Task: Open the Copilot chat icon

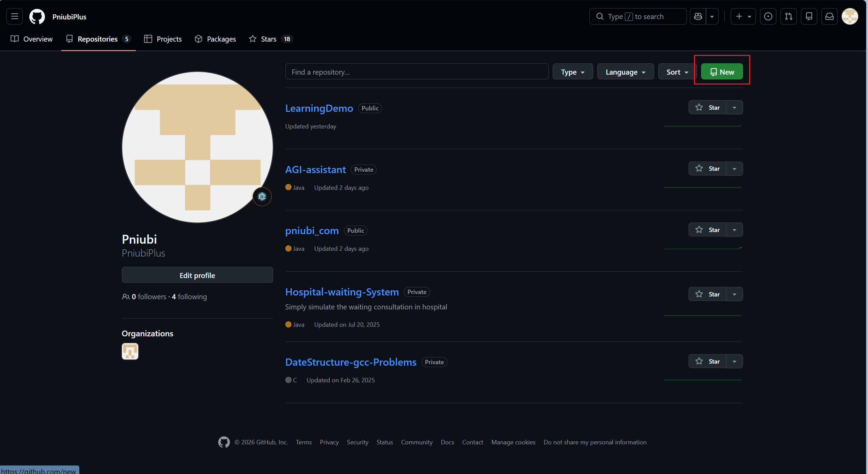Action: [698, 16]
